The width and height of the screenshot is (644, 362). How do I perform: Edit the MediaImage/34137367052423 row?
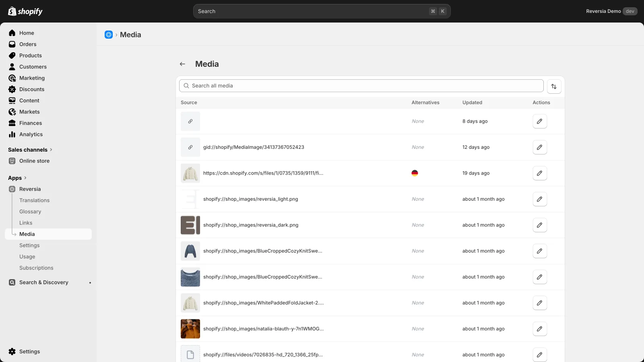click(540, 147)
